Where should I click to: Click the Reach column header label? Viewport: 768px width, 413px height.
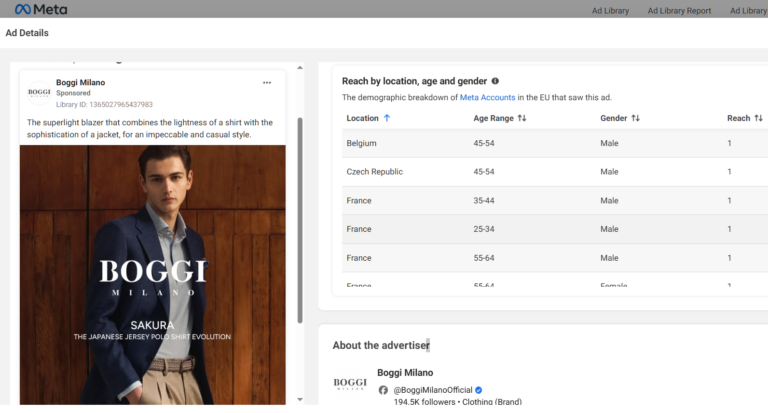pyautogui.click(x=739, y=118)
